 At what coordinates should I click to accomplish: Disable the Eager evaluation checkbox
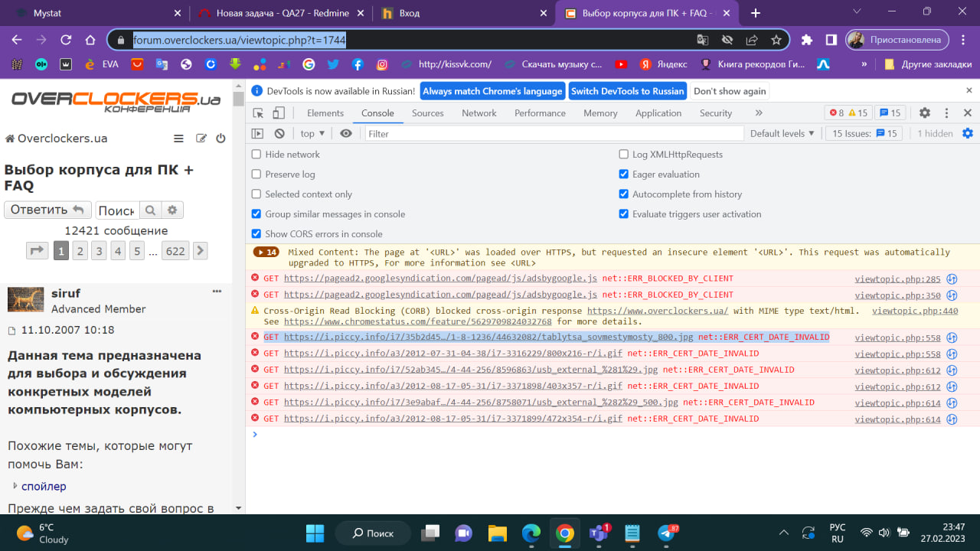[x=624, y=174]
